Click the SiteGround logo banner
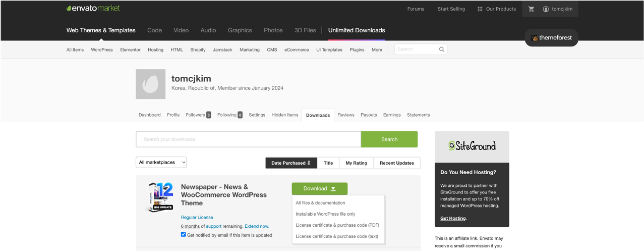Screen dimensions: 644x251 472,146
